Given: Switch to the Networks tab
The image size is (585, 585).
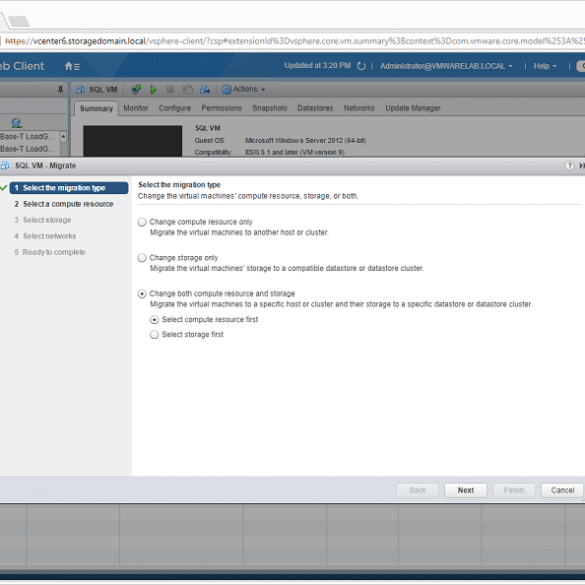Looking at the screenshot, I should point(359,108).
